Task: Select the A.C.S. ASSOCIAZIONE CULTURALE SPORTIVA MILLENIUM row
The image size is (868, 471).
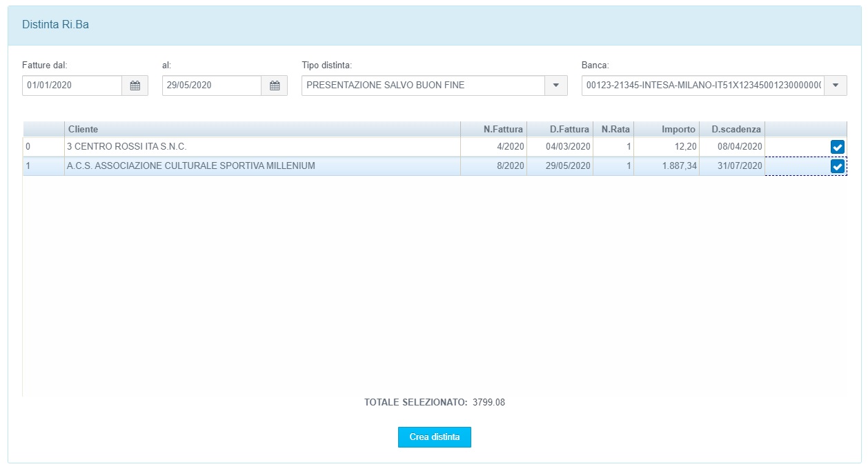Action: coord(262,166)
